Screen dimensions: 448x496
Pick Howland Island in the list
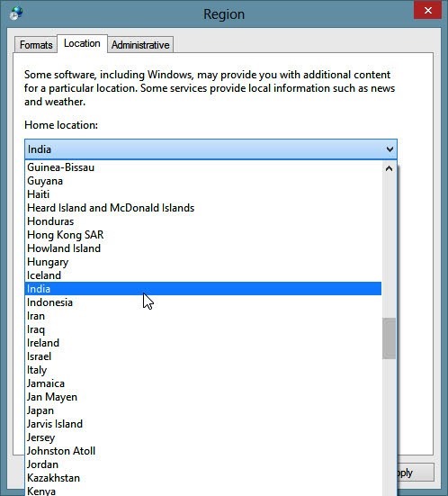[203, 248]
